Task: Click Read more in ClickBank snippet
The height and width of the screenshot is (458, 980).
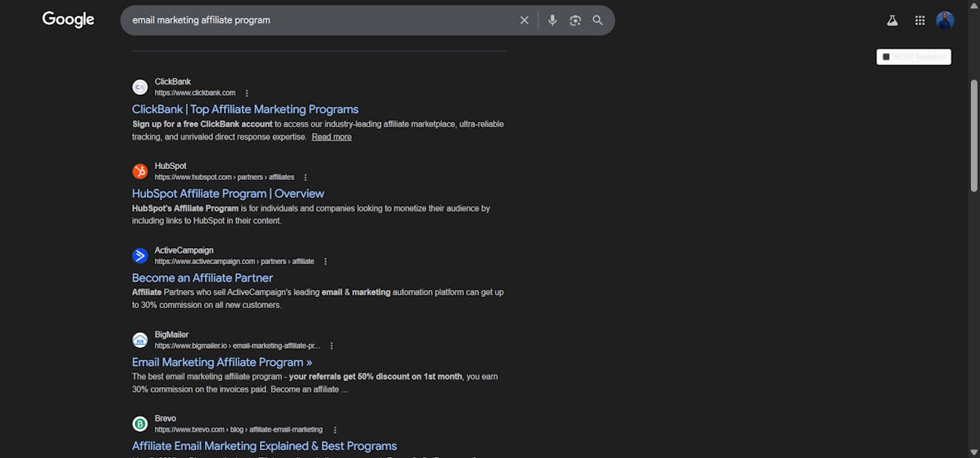Action: pyautogui.click(x=331, y=137)
